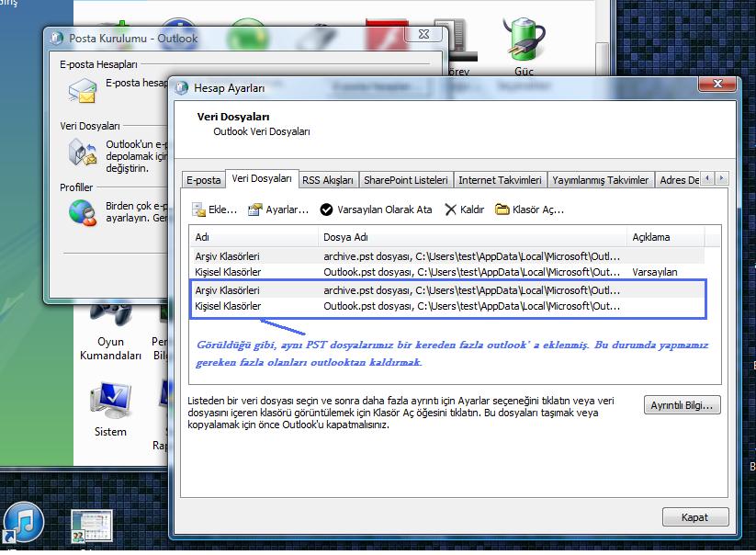Viewport: 756px width, 555px height.
Task: Select the Veri Dosyaları tab
Action: (x=262, y=178)
